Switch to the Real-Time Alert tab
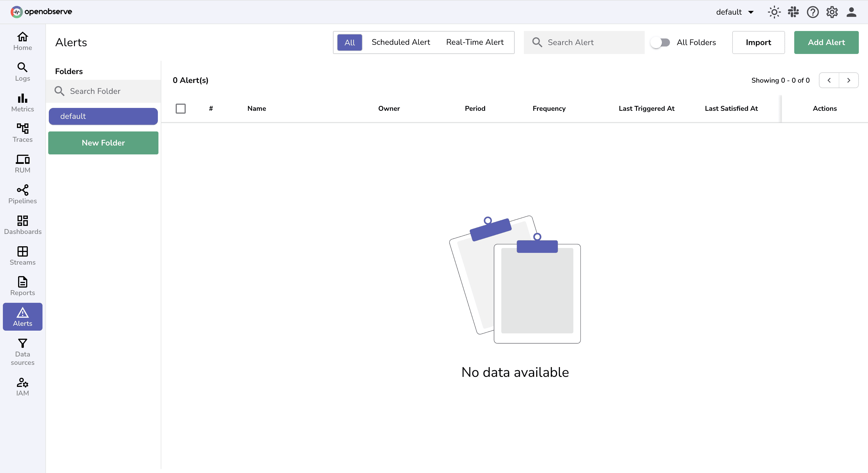The height and width of the screenshot is (473, 868). 474,42
